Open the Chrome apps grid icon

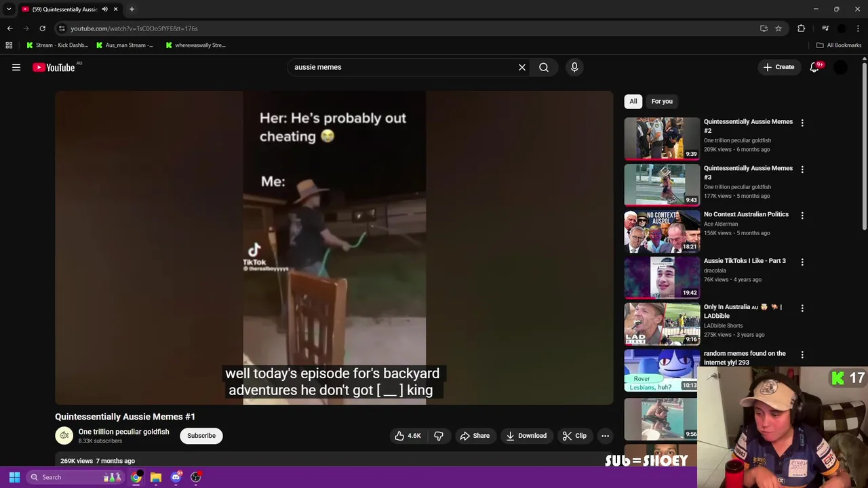click(9, 45)
